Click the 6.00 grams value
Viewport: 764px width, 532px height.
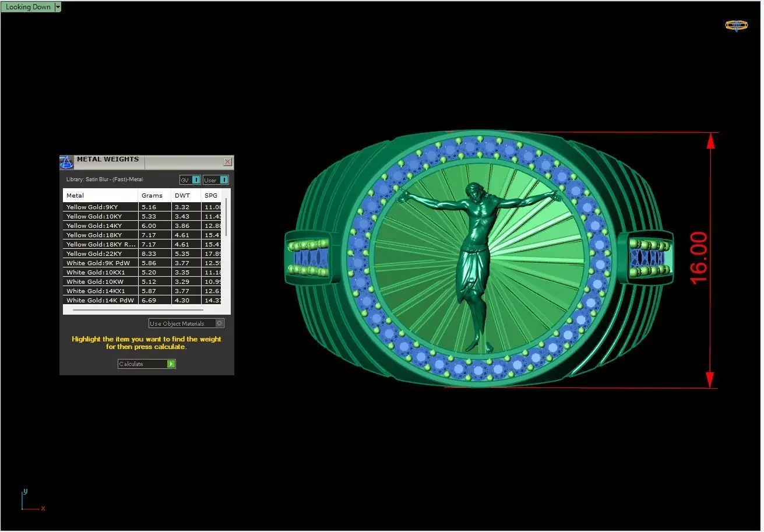149,226
